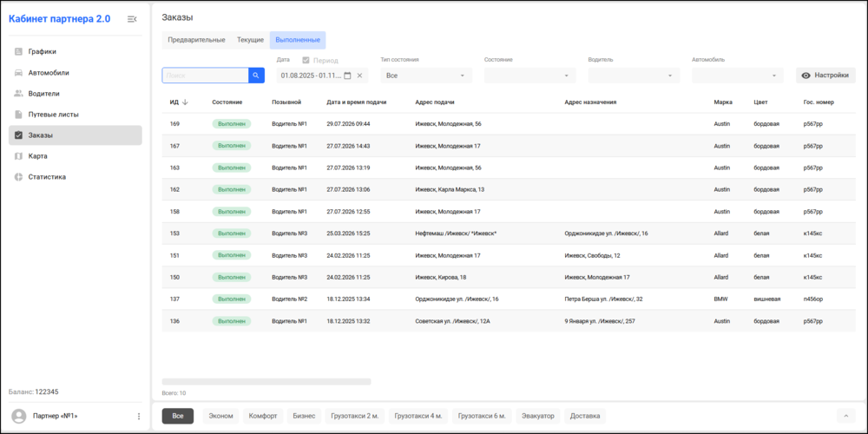Click the blue search magnifier button
Screen dimensions: 868x434
coord(256,76)
